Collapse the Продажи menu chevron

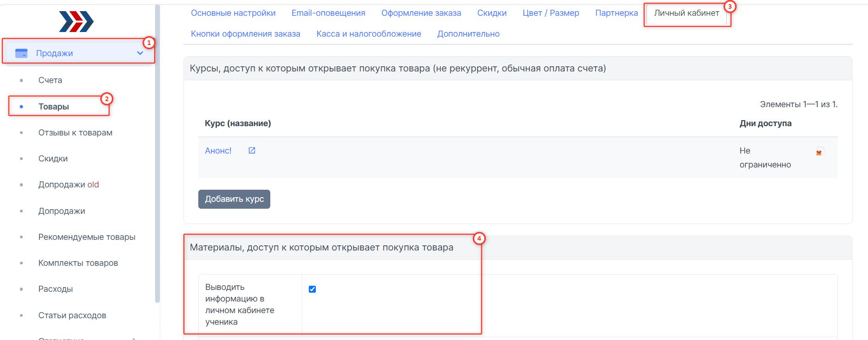pyautogui.click(x=140, y=53)
